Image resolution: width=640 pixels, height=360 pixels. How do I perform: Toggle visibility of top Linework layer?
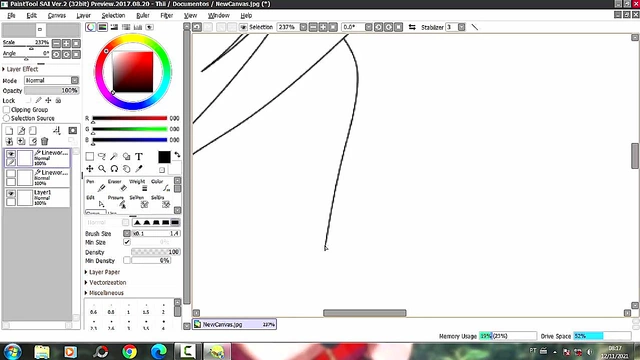[11, 154]
